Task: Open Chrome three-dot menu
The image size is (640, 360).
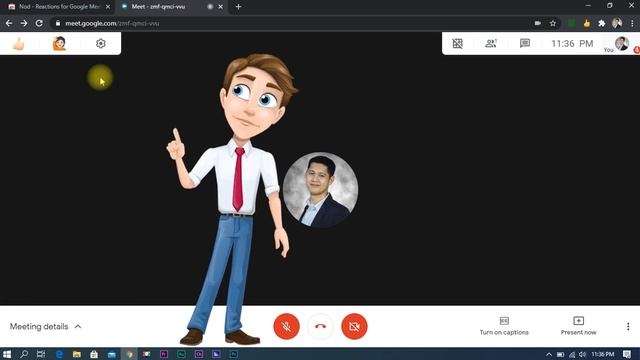Action: click(632, 23)
